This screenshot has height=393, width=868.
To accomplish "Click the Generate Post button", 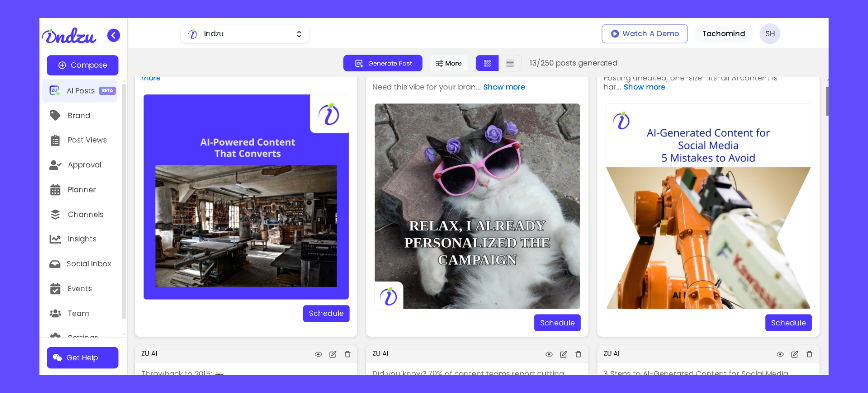I will coord(383,63).
